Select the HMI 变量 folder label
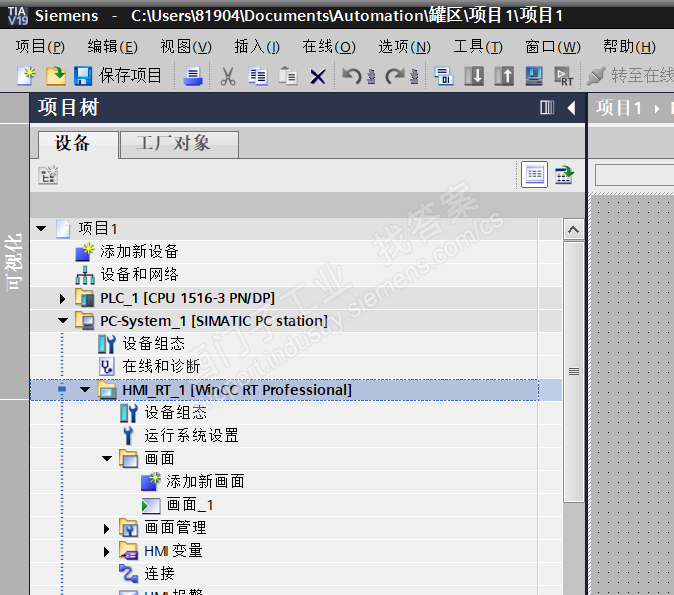This screenshot has height=595, width=674. point(173,551)
